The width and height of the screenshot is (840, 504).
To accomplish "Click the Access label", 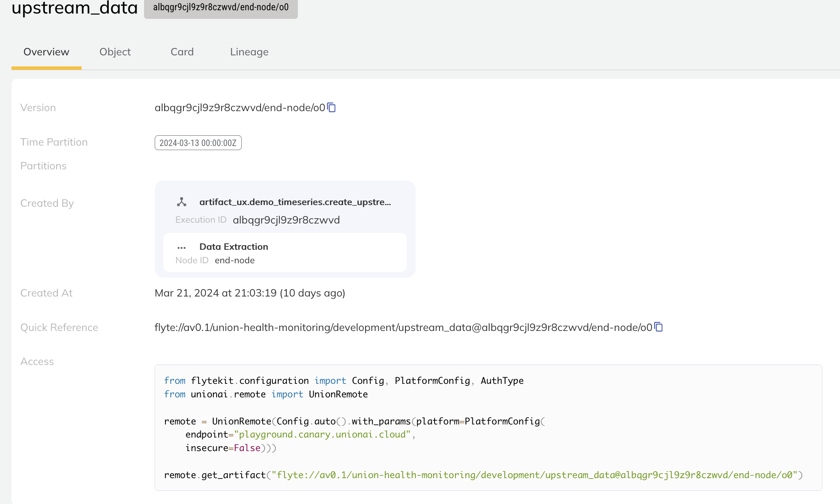I will [37, 361].
